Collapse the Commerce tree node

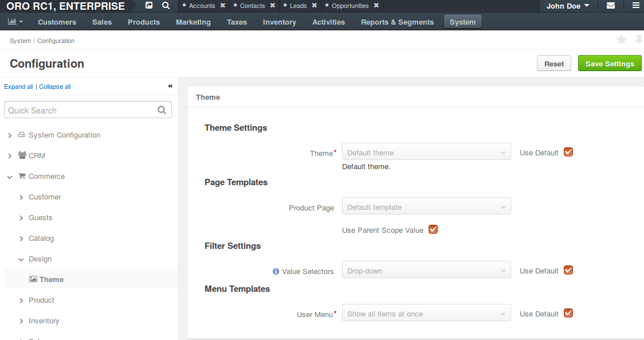(x=10, y=177)
